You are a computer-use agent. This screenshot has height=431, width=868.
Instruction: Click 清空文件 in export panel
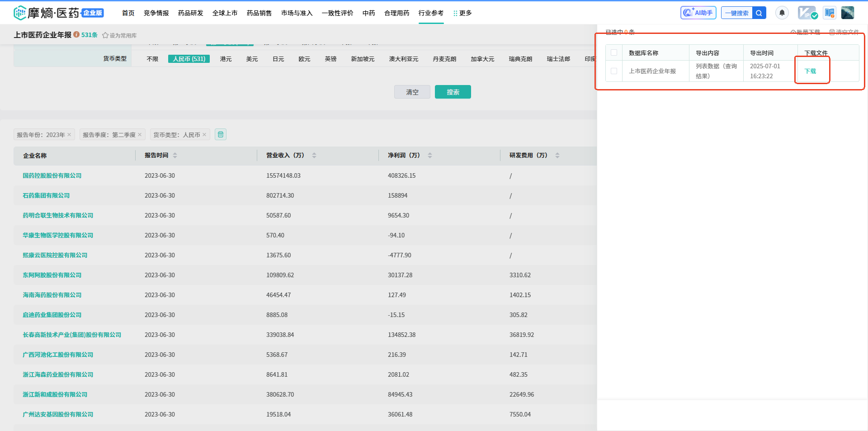click(844, 32)
